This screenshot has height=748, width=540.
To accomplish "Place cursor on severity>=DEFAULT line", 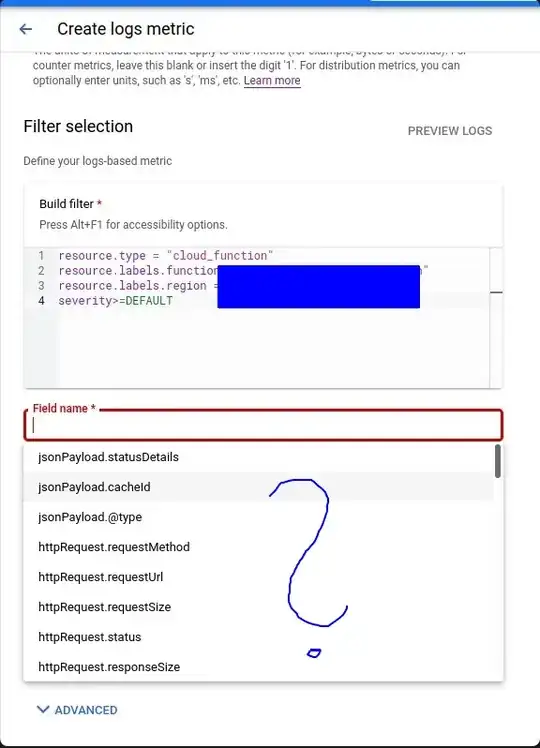I will (x=115, y=301).
